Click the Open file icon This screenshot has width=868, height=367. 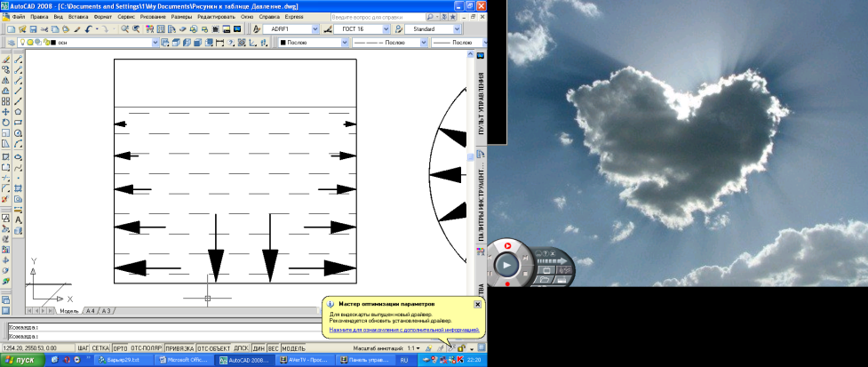click(22, 28)
